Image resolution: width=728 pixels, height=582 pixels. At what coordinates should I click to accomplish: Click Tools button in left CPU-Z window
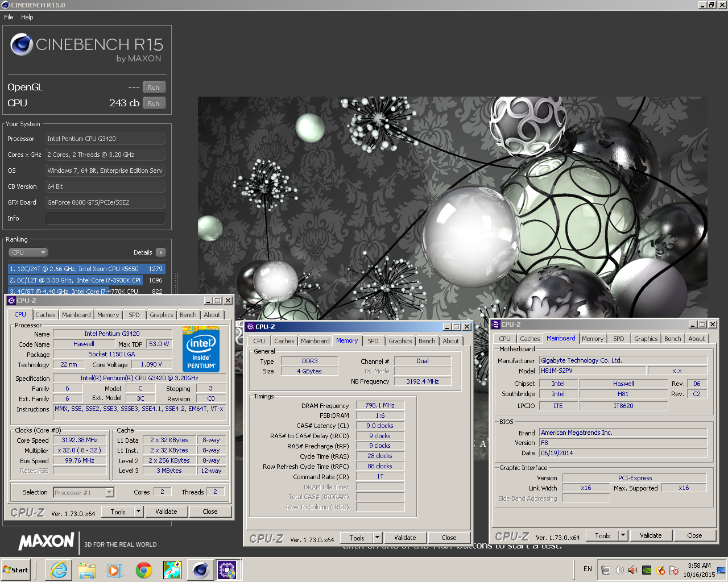coord(118,512)
